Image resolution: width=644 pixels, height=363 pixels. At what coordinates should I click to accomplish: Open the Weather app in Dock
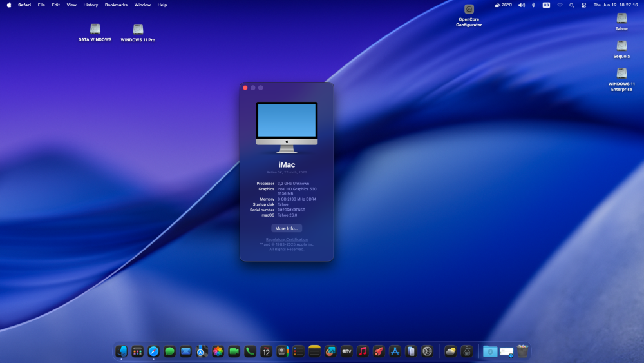(451, 351)
